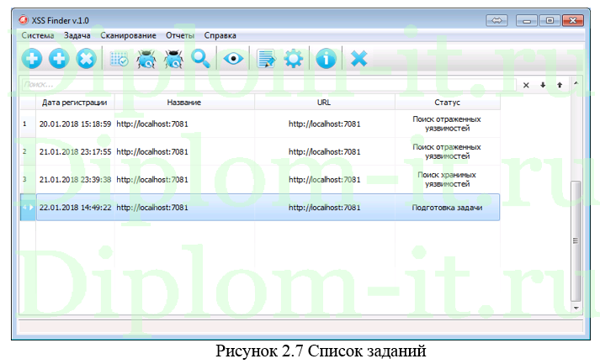This screenshot has width=600, height=364.
Task: Click the round blue delete cross icon
Action: [86, 59]
